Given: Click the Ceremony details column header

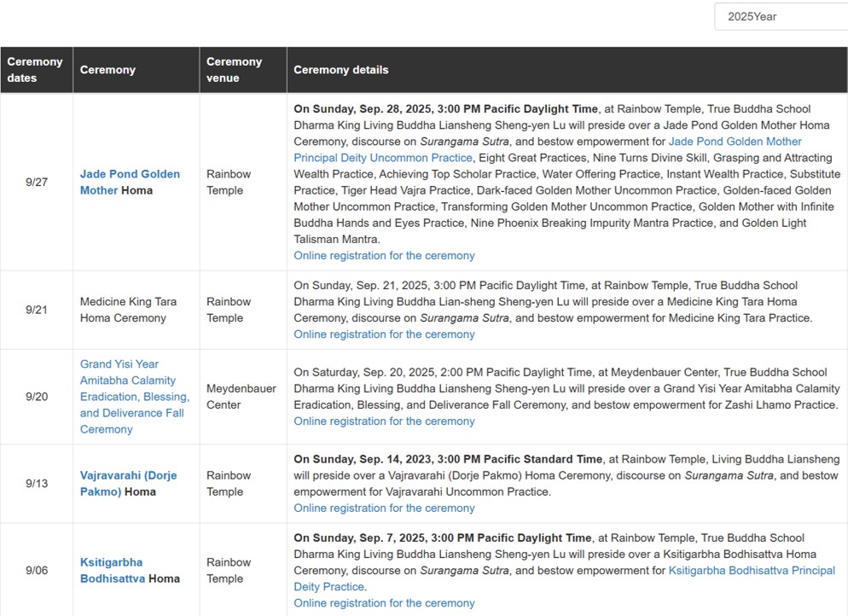Looking at the screenshot, I should click(x=567, y=70).
